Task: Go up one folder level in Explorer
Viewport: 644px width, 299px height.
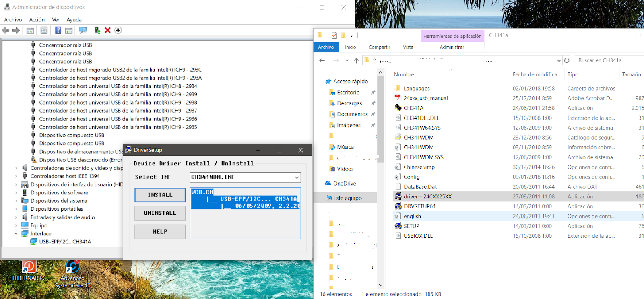Action: [x=356, y=60]
